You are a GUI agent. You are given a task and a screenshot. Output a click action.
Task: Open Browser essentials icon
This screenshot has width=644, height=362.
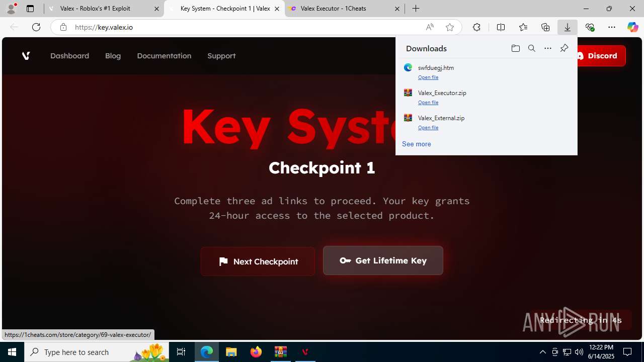pyautogui.click(x=590, y=27)
